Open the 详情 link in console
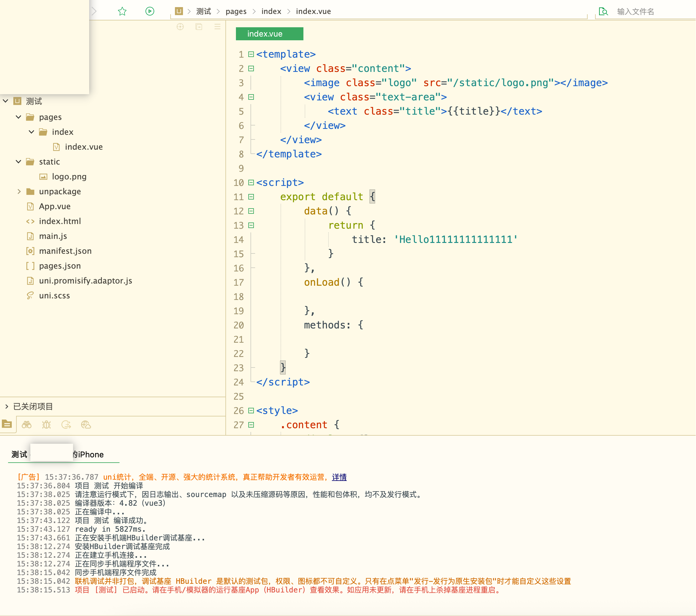696x616 pixels. click(339, 477)
